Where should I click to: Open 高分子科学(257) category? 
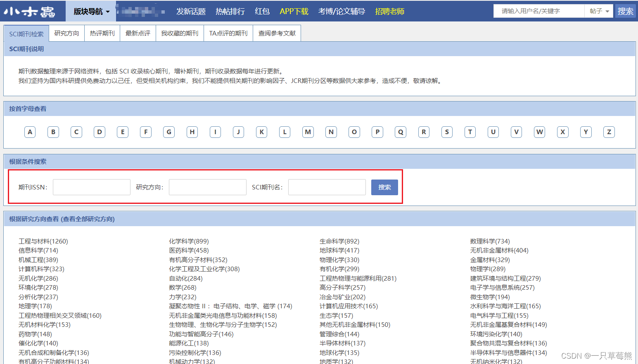[342, 288]
